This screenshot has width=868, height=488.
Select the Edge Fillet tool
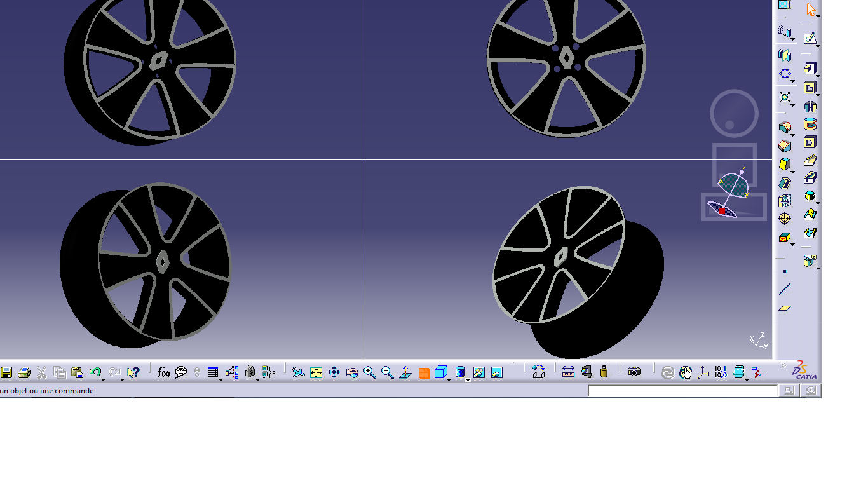click(785, 127)
